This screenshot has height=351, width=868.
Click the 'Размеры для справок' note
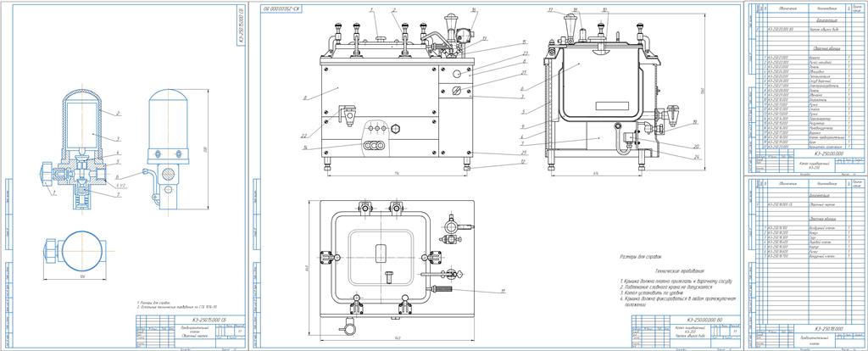[x=641, y=257]
